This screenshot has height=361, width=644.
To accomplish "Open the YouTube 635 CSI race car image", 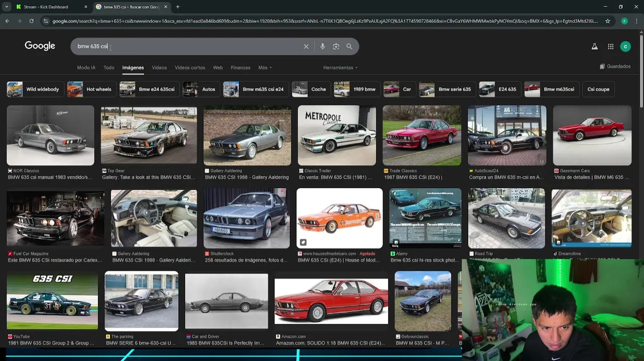I will coord(52,301).
